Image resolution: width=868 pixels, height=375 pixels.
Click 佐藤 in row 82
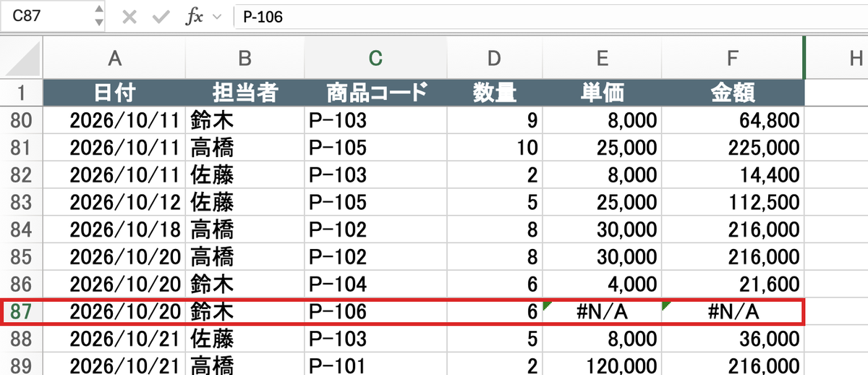(244, 174)
